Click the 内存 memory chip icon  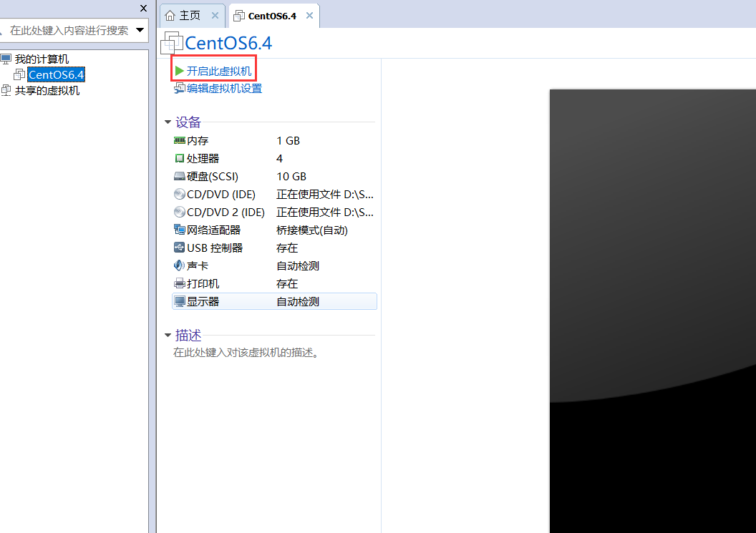[x=180, y=140]
